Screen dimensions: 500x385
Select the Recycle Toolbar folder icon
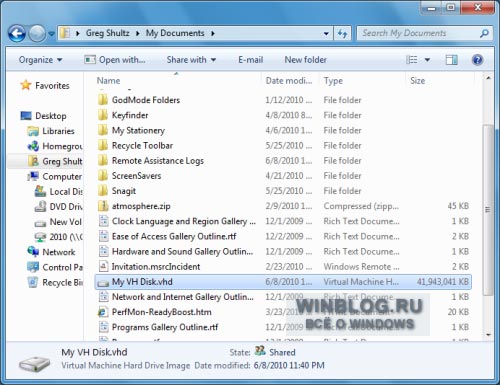pos(103,145)
